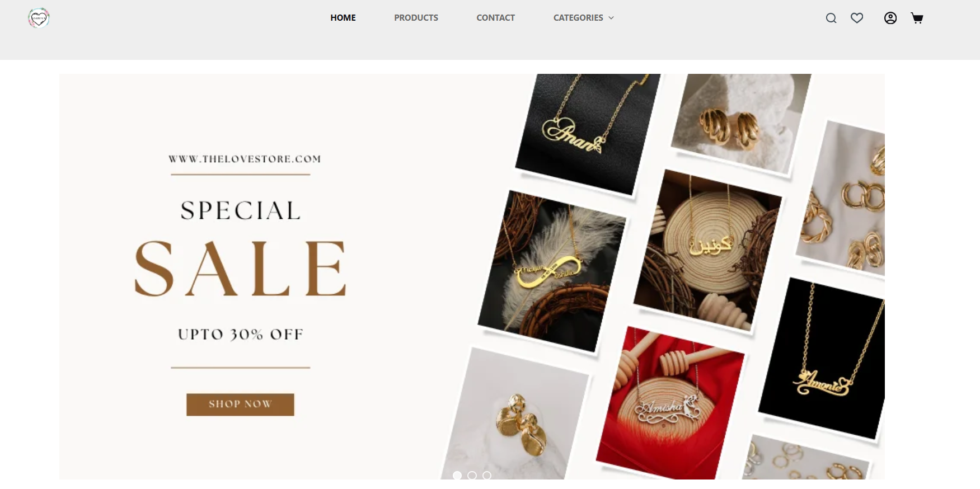Select the first carousel slide dot

(457, 475)
